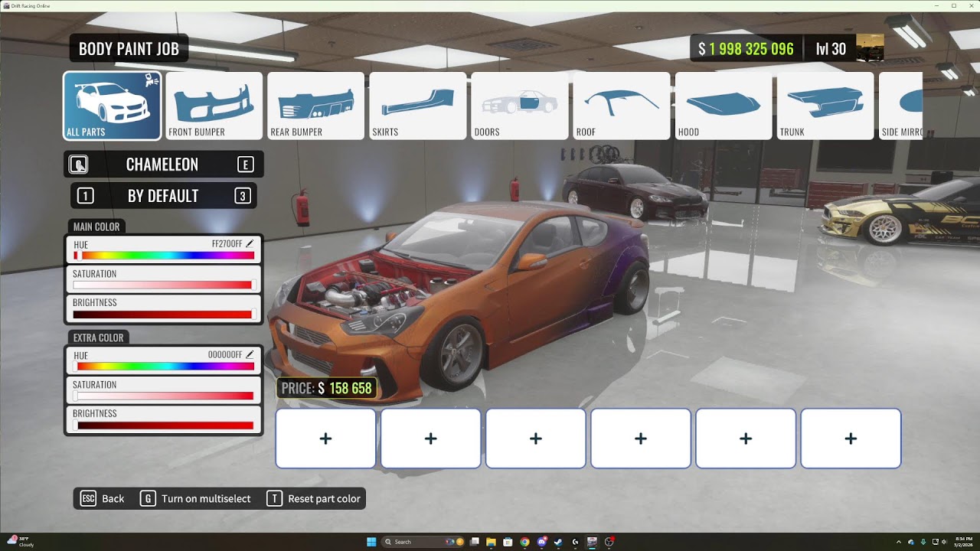980x551 pixels.
Task: Switch paint type with the Q key icon
Action: point(78,165)
